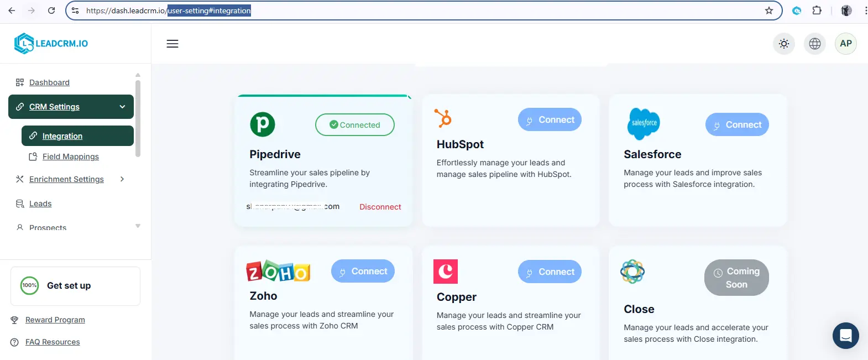Select CRM Settings menu item

71,107
